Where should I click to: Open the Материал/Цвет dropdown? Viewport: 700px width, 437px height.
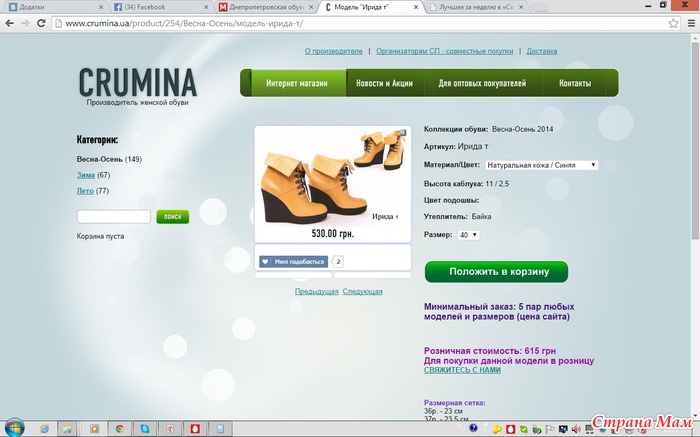pyautogui.click(x=542, y=165)
